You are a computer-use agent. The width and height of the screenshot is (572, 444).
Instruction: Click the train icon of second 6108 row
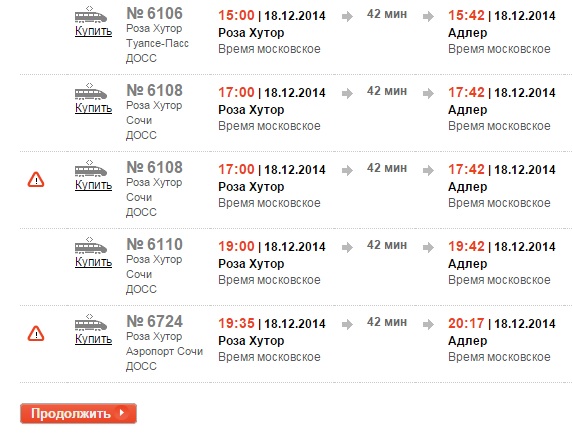pos(91,169)
